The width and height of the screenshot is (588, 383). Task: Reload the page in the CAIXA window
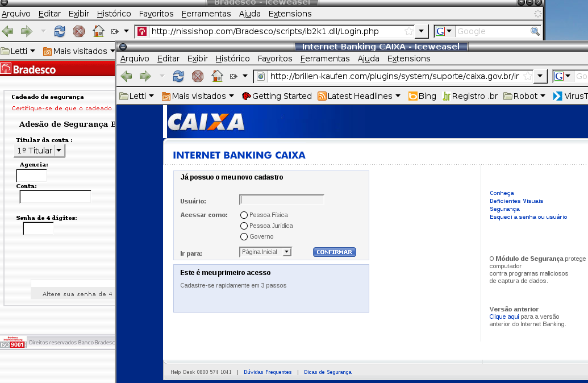pos(178,76)
